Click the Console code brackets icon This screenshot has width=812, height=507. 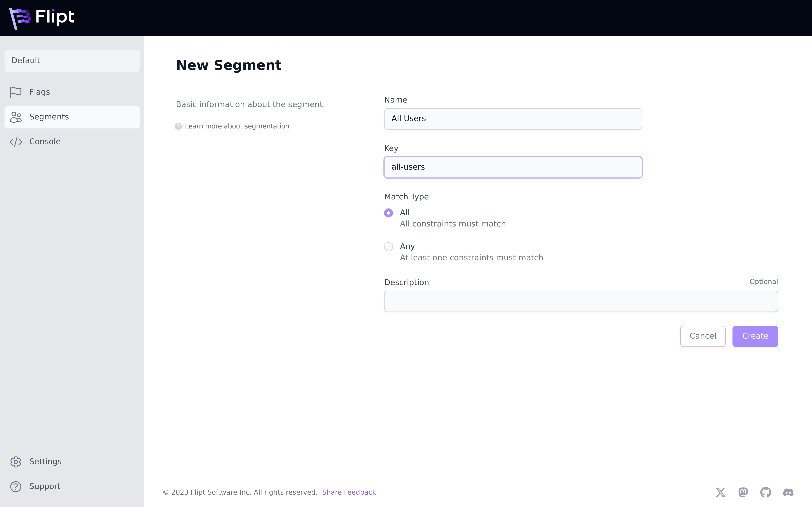tap(16, 142)
